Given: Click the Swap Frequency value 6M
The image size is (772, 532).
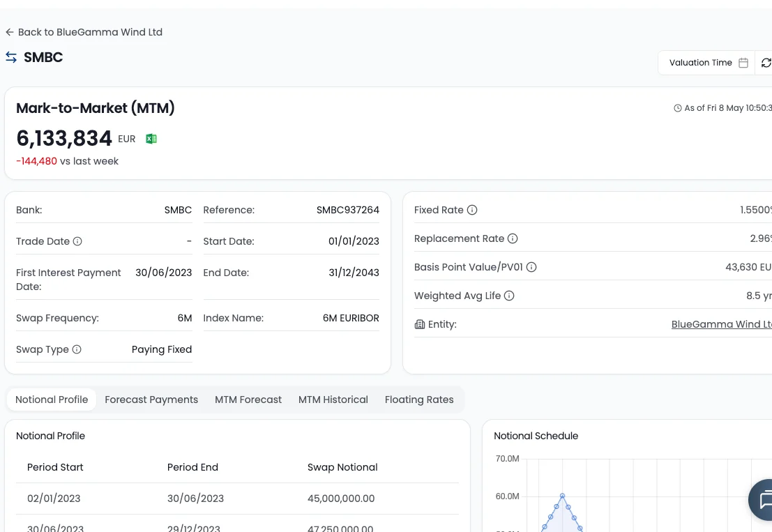Looking at the screenshot, I should pyautogui.click(x=185, y=318).
